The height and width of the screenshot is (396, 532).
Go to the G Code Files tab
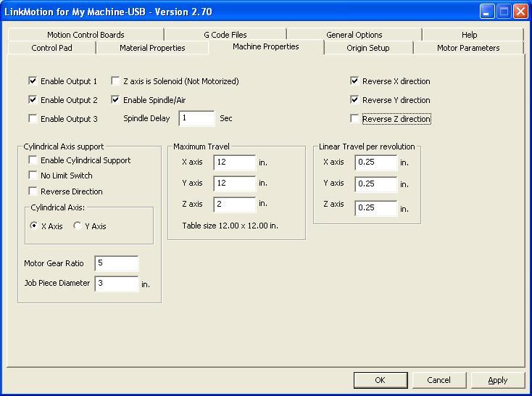(225, 35)
